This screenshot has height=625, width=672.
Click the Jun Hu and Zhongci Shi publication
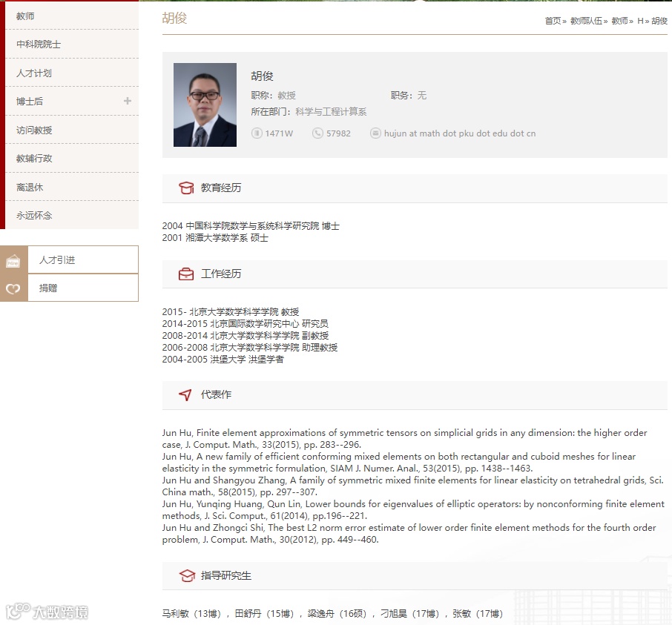pyautogui.click(x=409, y=533)
